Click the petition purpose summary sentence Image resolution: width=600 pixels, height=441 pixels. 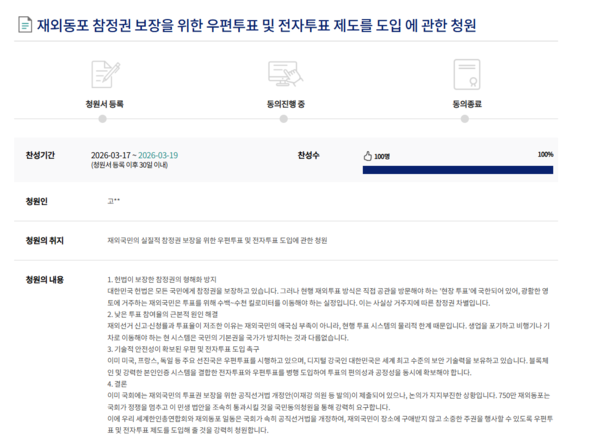[217, 240]
